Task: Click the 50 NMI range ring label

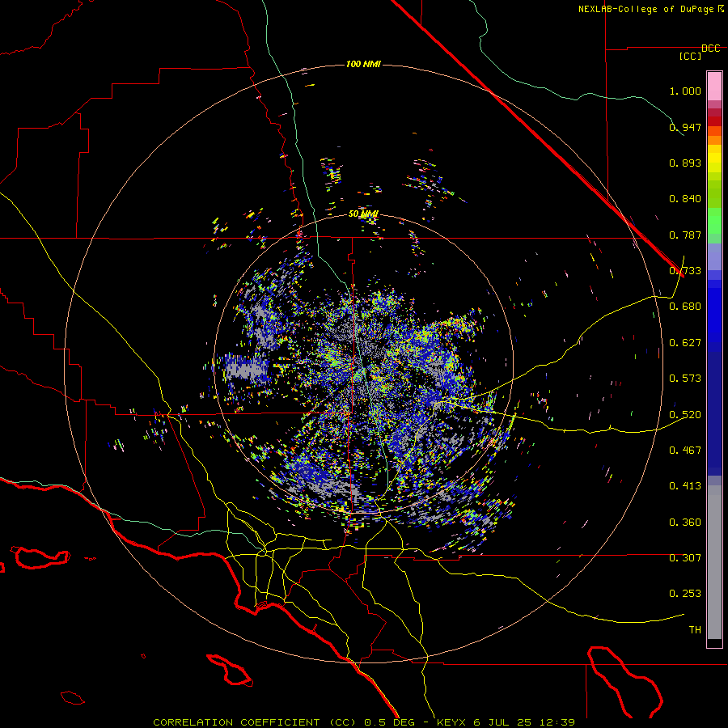Action: (363, 214)
